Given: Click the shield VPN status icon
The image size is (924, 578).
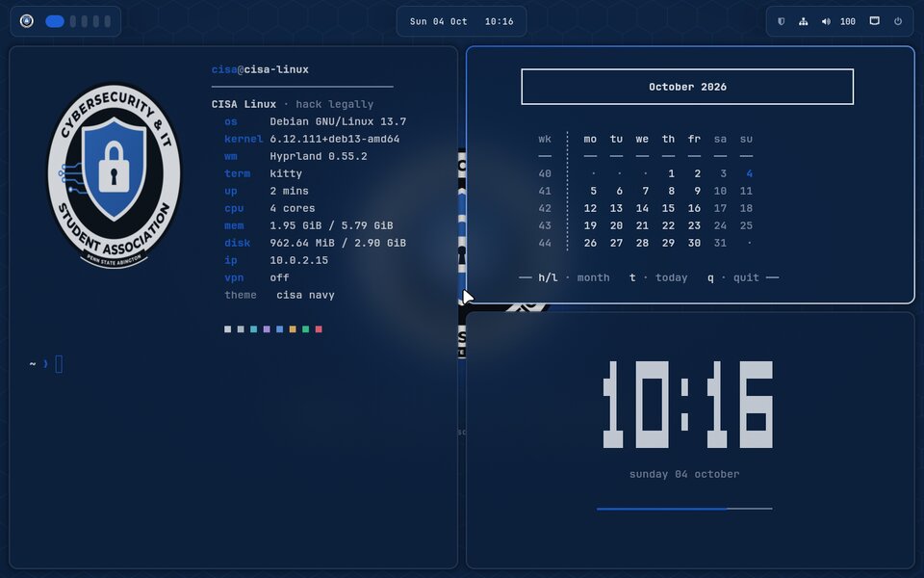Looking at the screenshot, I should tap(781, 21).
